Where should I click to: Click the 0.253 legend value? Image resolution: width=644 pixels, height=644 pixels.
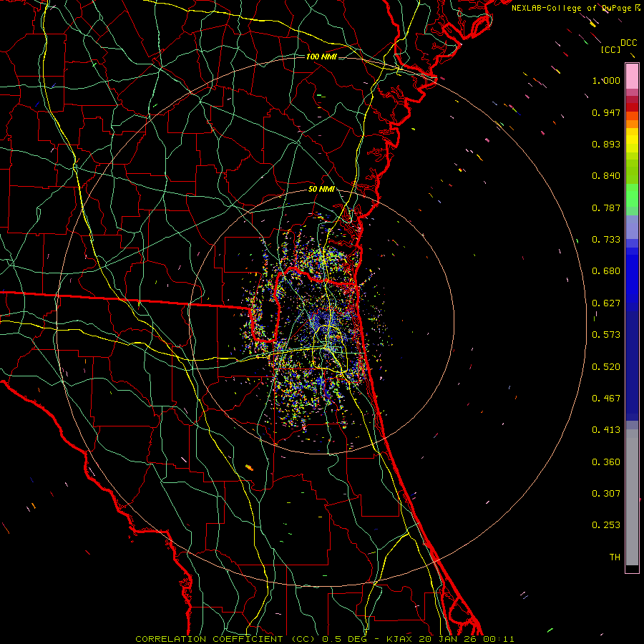point(606,525)
